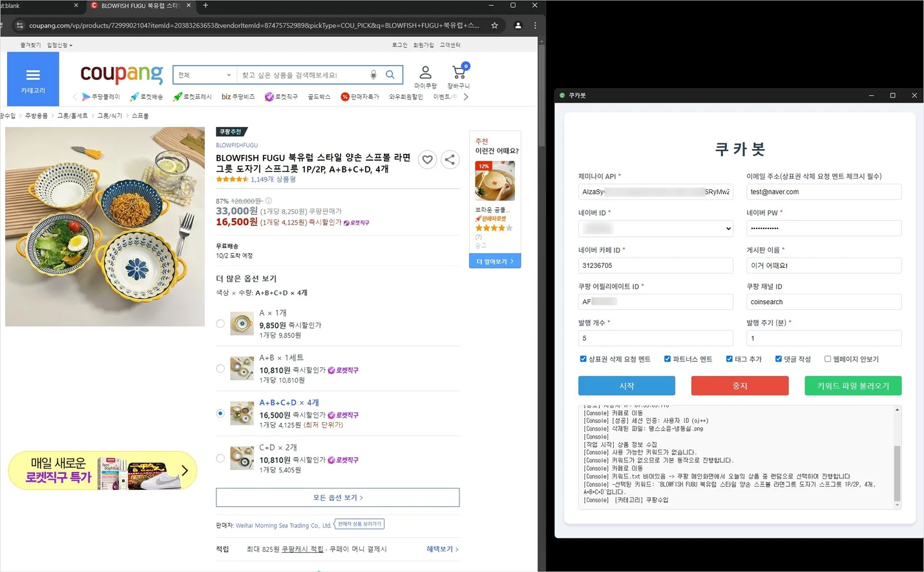Viewport: 924px width, 572px height.
Task: Expand 모든 옵션 보기 options list
Action: click(337, 498)
